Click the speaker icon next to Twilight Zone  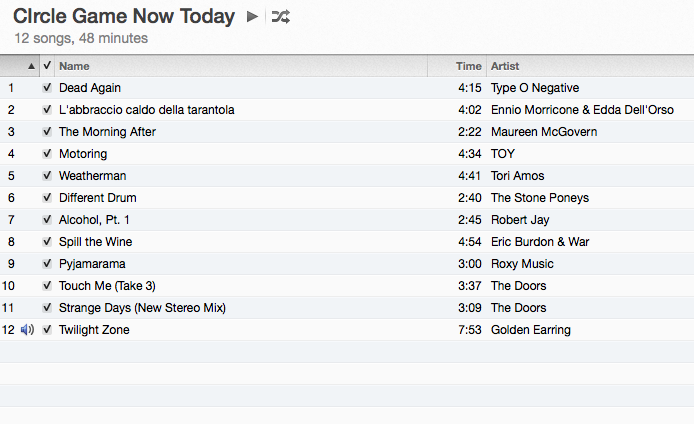point(27,330)
